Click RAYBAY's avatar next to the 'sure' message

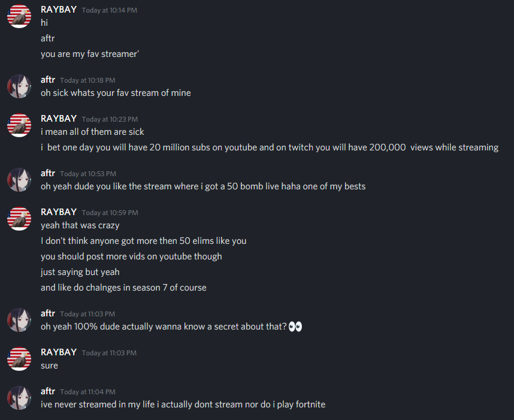19,358
